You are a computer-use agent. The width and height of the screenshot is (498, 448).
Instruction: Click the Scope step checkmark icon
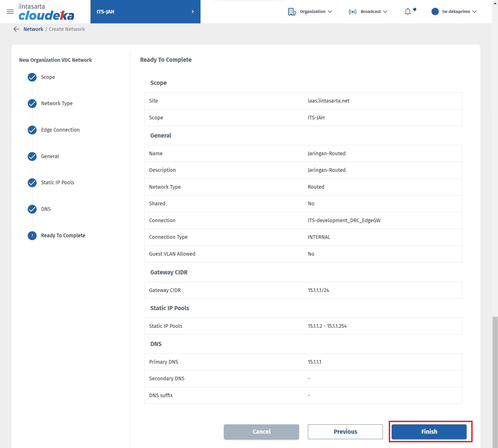[x=32, y=77]
